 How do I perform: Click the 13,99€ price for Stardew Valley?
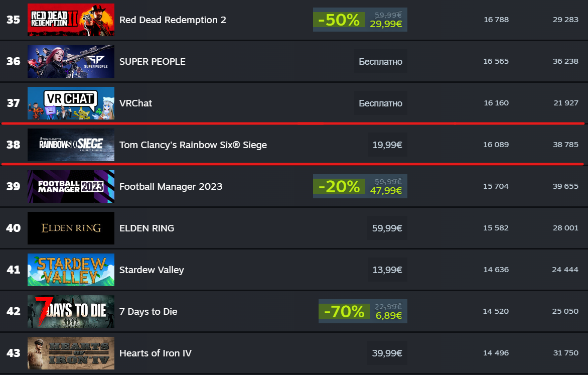387,270
